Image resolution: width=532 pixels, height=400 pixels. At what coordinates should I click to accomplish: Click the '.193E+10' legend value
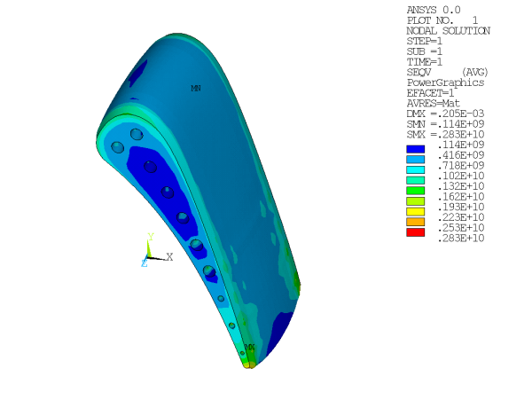tap(461, 207)
